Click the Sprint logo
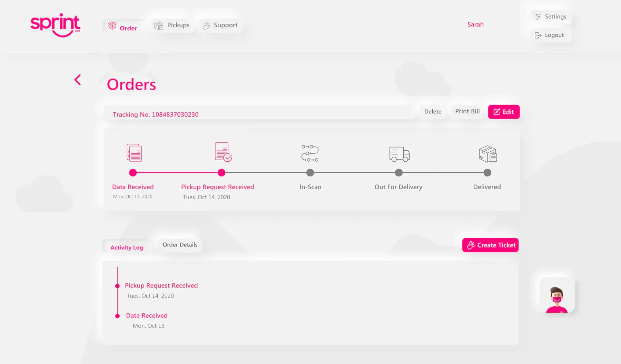Screen dimensions: 621x364 coord(56,25)
